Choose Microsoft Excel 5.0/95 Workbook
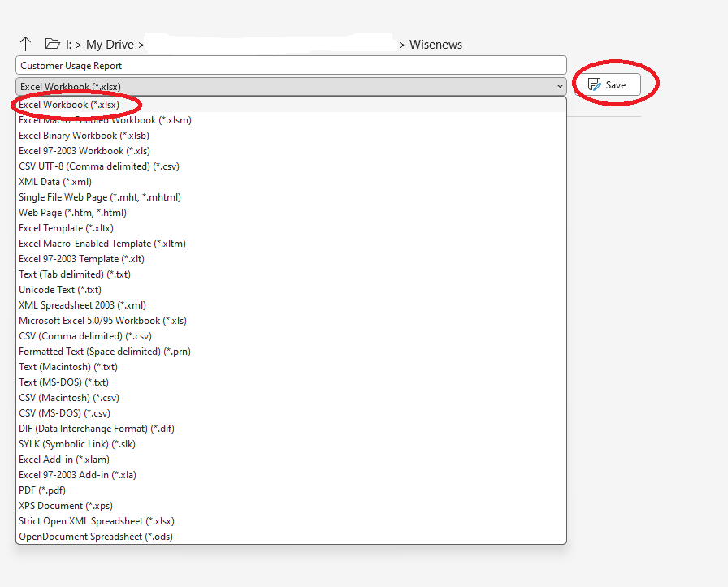728x587 pixels. [291, 320]
